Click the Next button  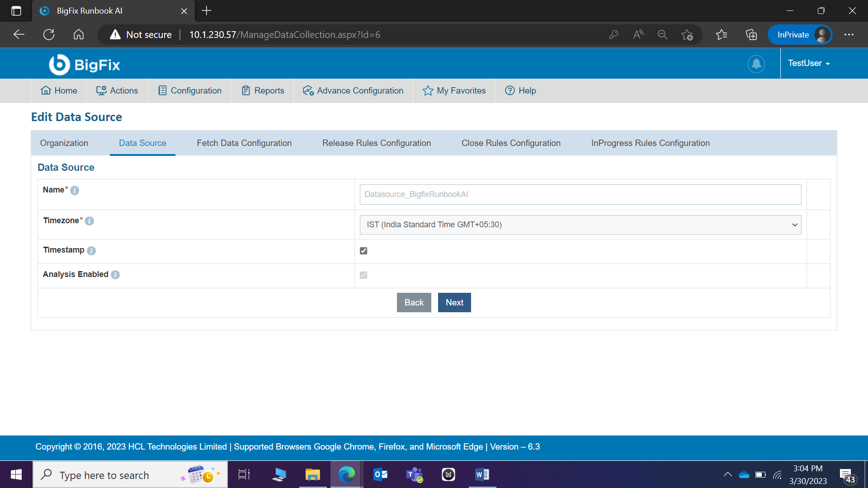click(454, 303)
